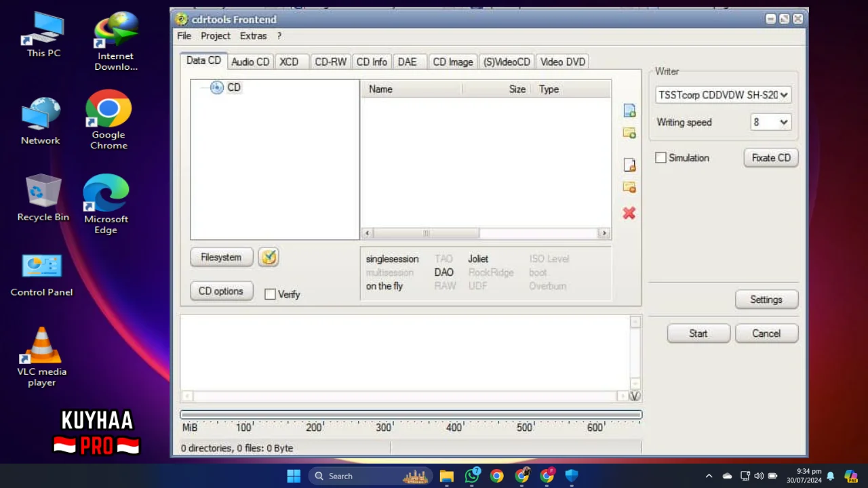The width and height of the screenshot is (868, 488).
Task: Sort by the Name column header
Action: (x=412, y=89)
